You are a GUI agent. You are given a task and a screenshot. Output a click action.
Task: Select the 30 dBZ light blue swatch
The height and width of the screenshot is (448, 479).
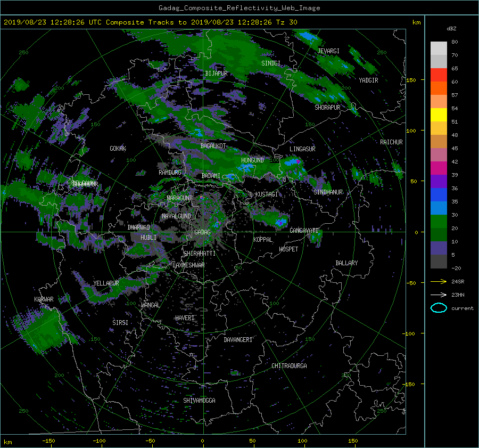pyautogui.click(x=439, y=208)
